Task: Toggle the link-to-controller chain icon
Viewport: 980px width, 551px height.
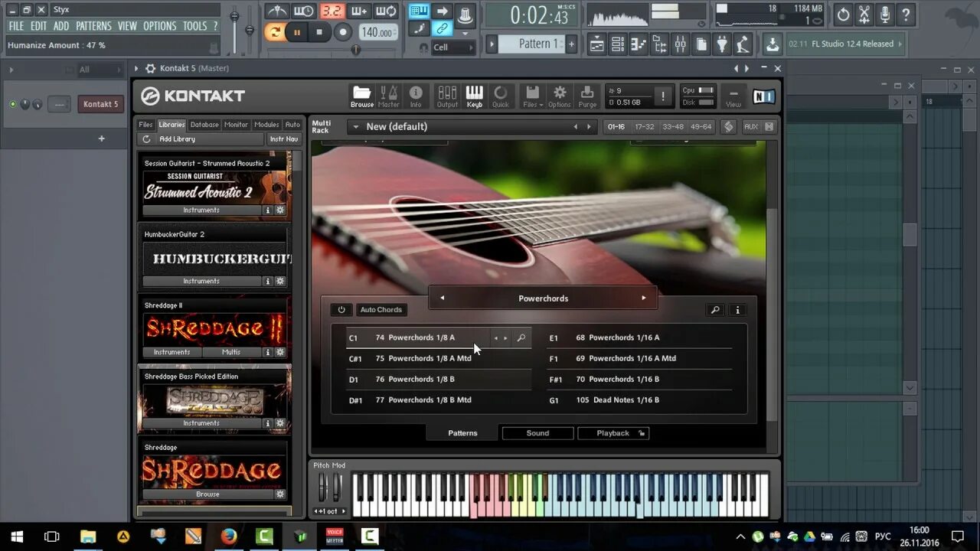Action: click(442, 29)
